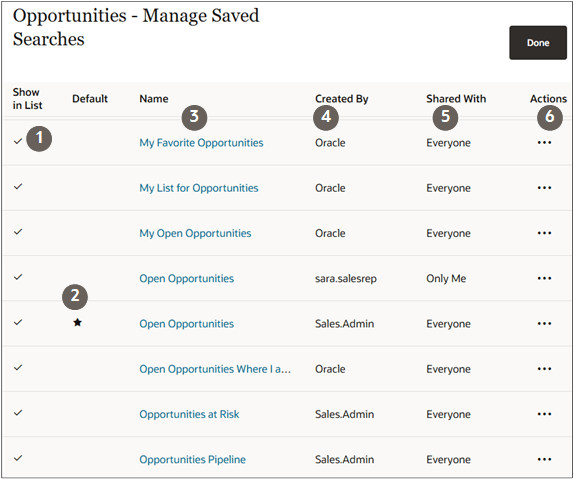Screen dimensions: 574x479
Task: Toggle Show in List for Opportunities Pipeline
Action: coord(18,458)
